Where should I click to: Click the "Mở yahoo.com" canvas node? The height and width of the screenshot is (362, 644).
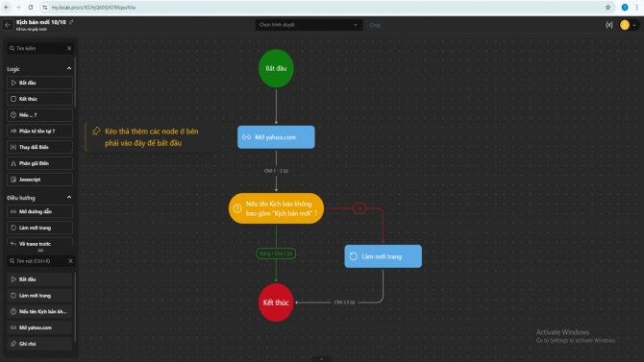(x=276, y=137)
